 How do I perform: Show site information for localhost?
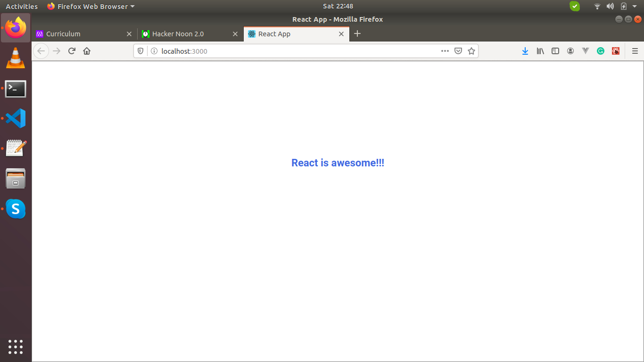[154, 51]
